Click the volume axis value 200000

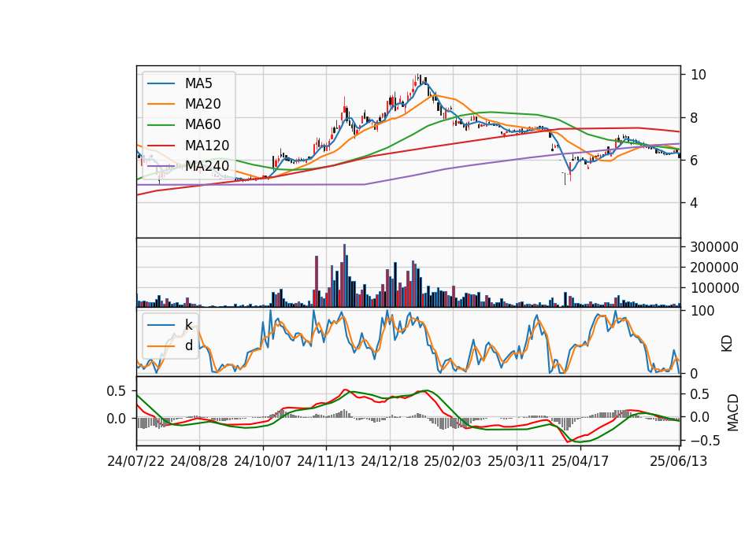coord(714,268)
